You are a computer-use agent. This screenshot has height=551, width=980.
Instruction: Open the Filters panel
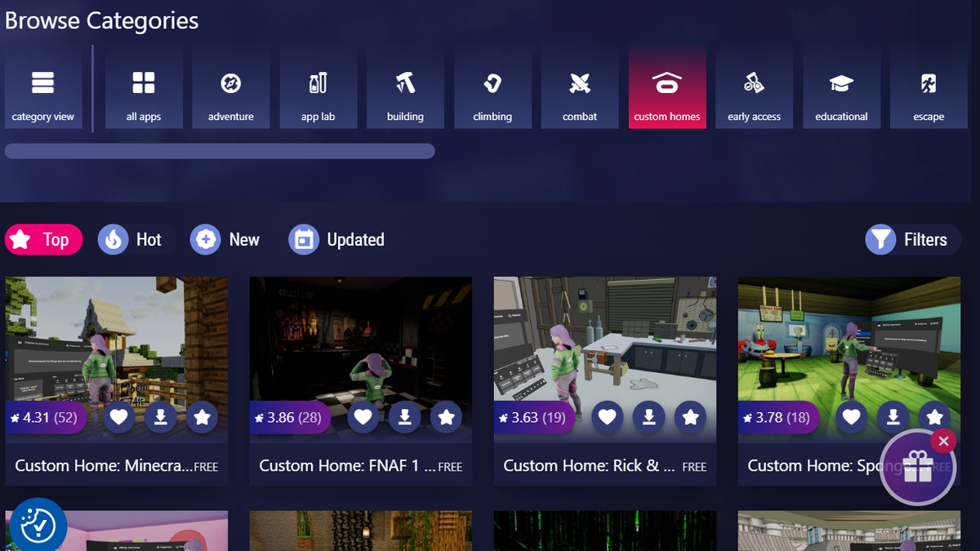pos(912,239)
